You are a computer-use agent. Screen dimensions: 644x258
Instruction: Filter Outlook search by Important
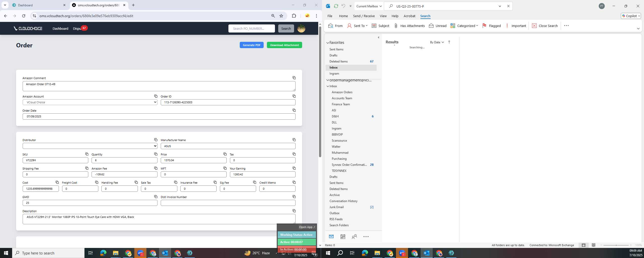(516, 26)
